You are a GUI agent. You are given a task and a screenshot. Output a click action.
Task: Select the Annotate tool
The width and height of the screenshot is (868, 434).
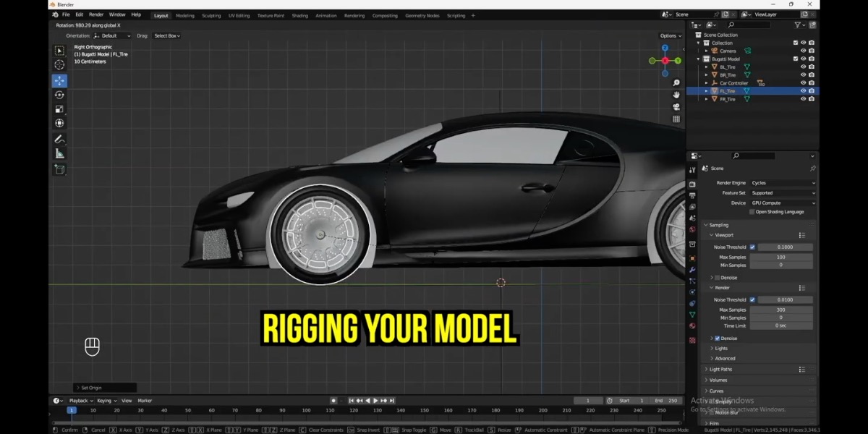(59, 138)
